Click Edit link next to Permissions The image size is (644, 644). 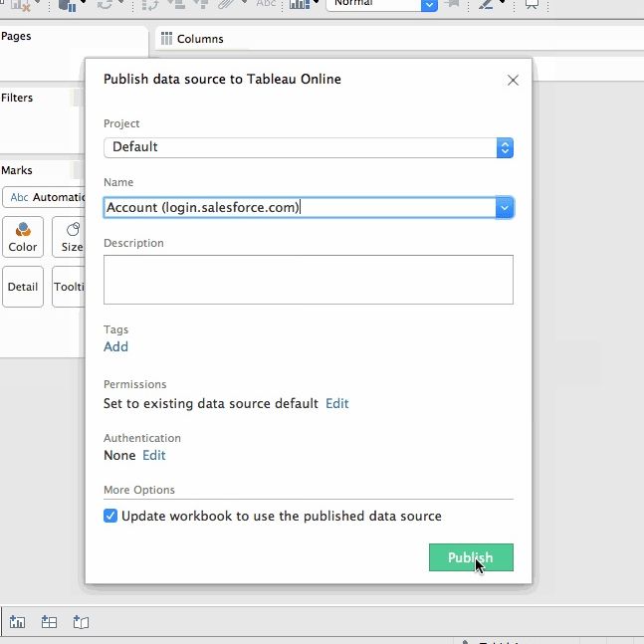(337, 403)
